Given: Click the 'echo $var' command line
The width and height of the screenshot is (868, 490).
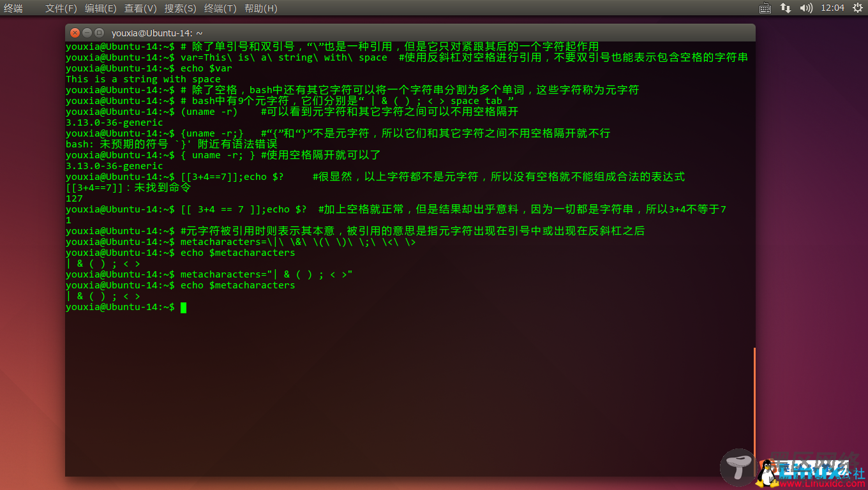Looking at the screenshot, I should click(x=149, y=68).
